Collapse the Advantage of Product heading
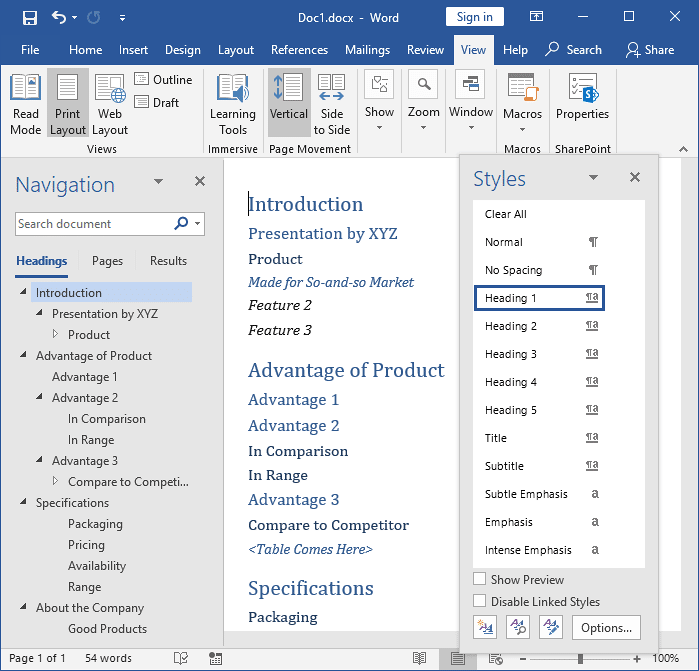This screenshot has height=671, width=699. click(23, 356)
